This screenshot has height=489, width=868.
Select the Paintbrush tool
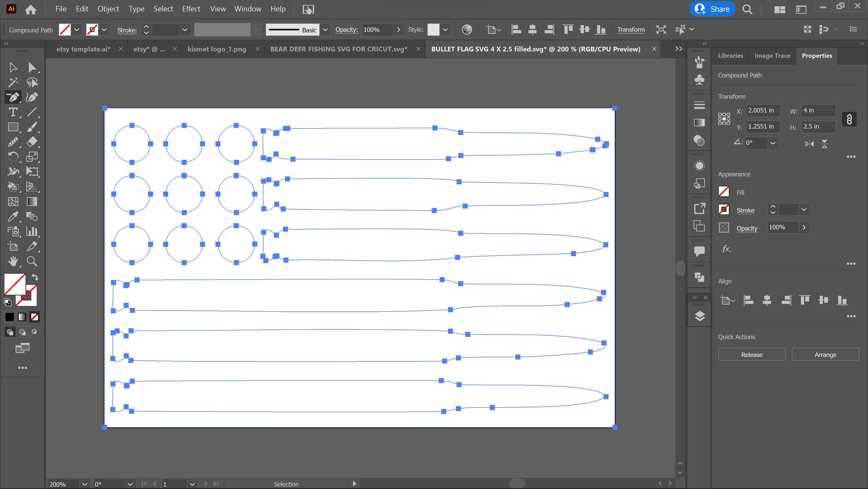point(32,127)
